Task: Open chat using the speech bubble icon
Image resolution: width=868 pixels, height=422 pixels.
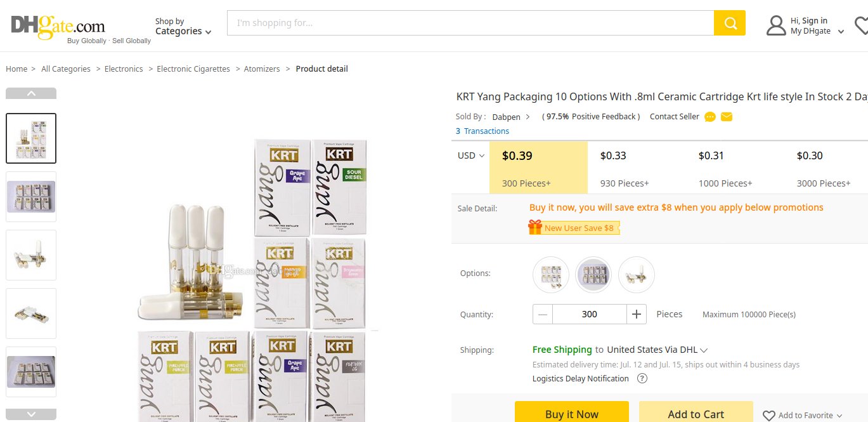Action: click(x=709, y=117)
